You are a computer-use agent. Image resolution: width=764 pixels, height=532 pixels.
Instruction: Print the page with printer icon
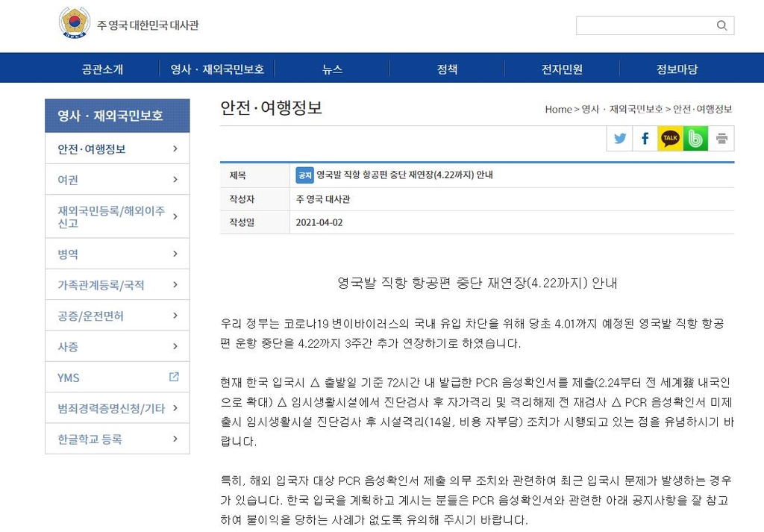pyautogui.click(x=721, y=138)
